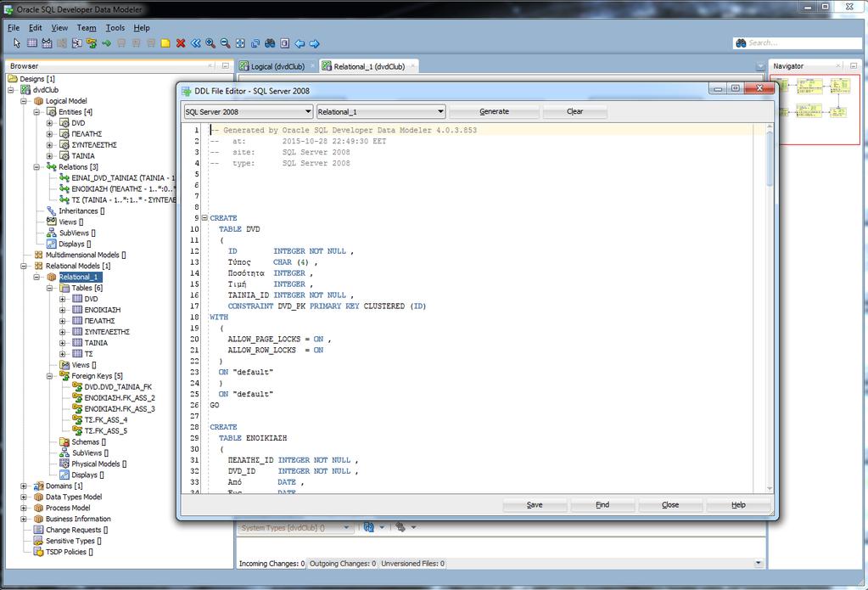868x590 pixels.
Task: Click the binoculars Find icon in toolbar
Action: [x=270, y=43]
